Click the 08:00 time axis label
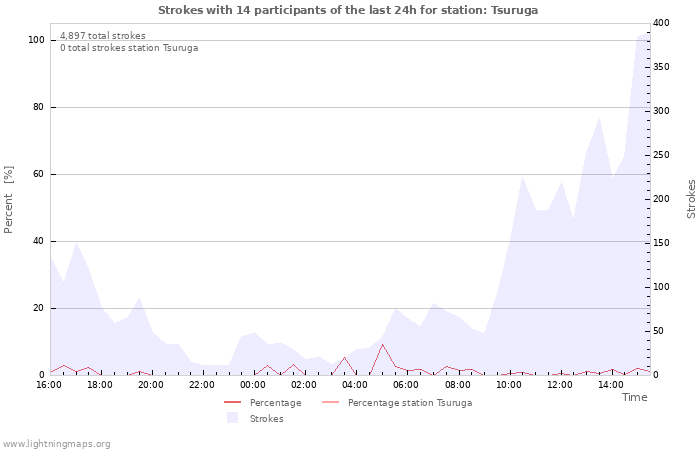The height and width of the screenshot is (450, 700). pyautogui.click(x=458, y=385)
